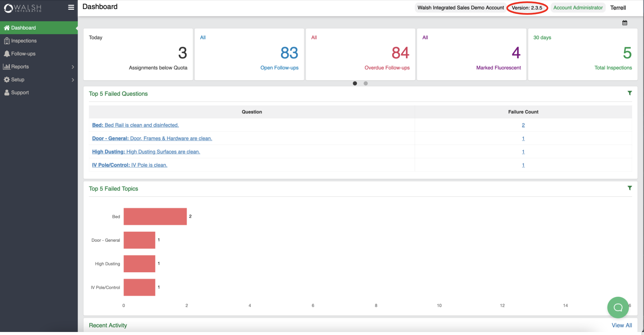The image size is (644, 335).
Task: Open the calendar date picker icon
Action: click(x=625, y=22)
